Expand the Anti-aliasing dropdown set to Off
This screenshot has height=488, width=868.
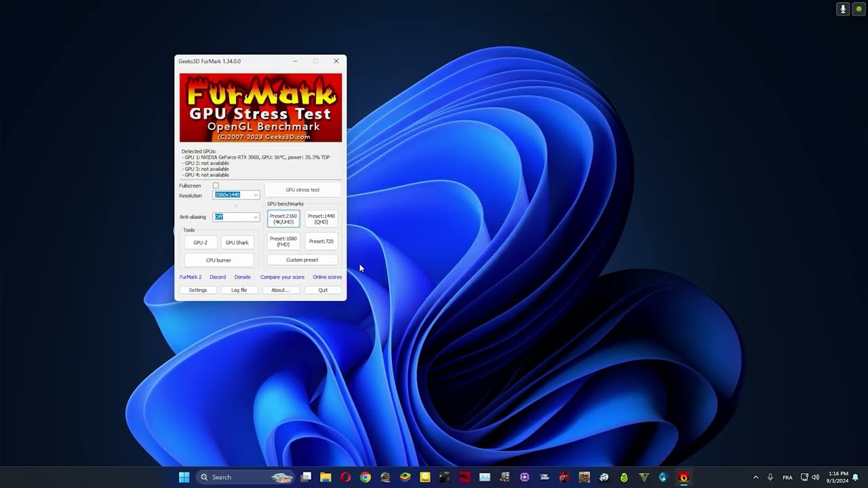pyautogui.click(x=236, y=217)
